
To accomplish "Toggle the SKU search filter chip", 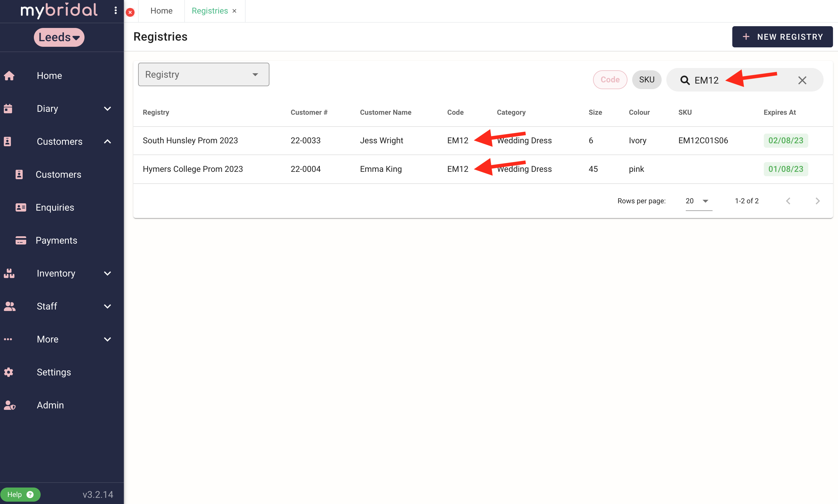I will click(x=646, y=79).
